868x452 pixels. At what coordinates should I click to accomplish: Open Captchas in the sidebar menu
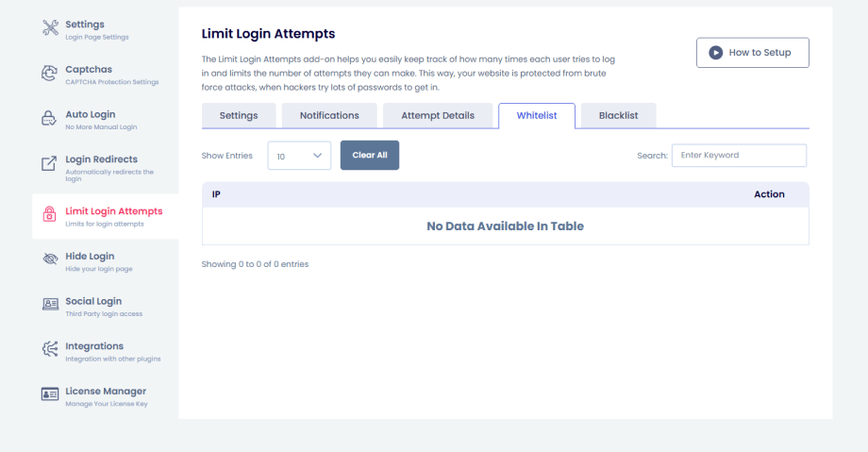click(x=105, y=75)
